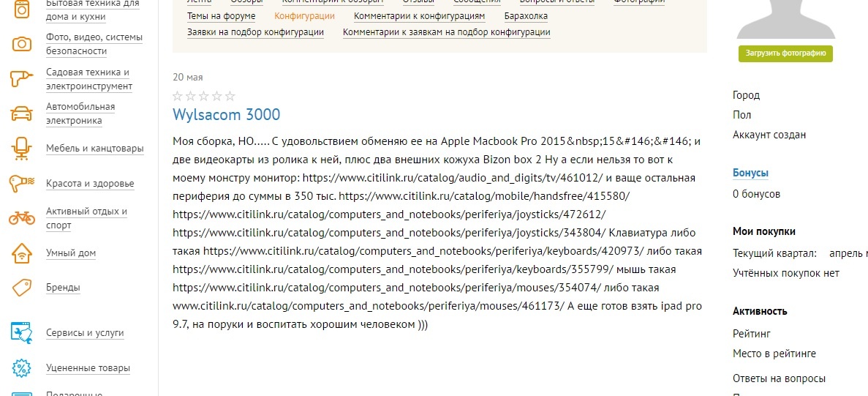Click the Город profile field label
The height and width of the screenshot is (396, 868).
click(746, 95)
